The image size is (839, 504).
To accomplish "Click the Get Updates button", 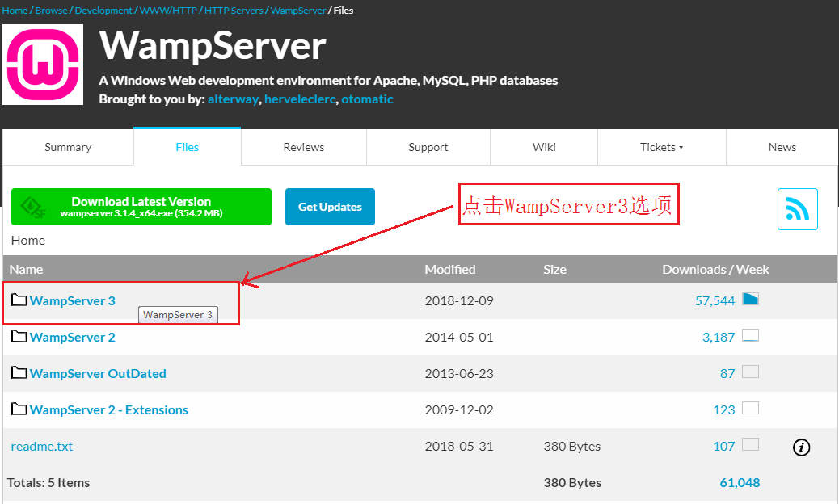I will [330, 207].
